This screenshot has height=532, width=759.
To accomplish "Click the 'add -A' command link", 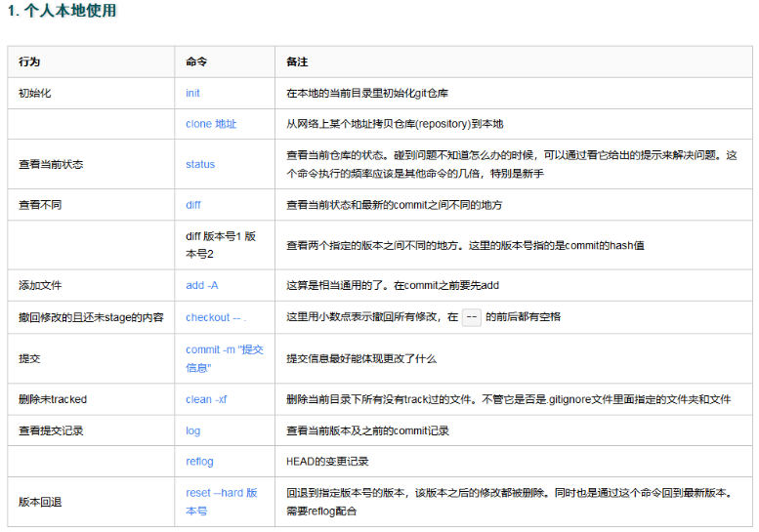I will point(202,285).
